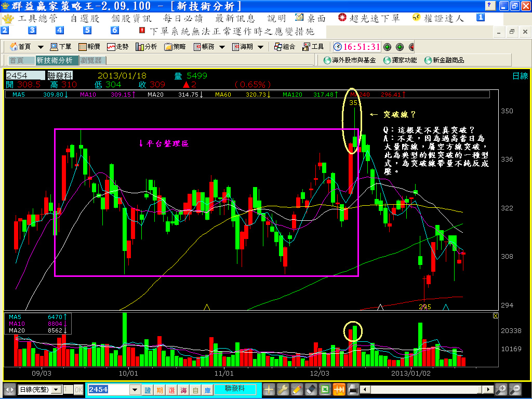Export chart data to Excel
This screenshot has height=399, width=532.
(x=325, y=390)
